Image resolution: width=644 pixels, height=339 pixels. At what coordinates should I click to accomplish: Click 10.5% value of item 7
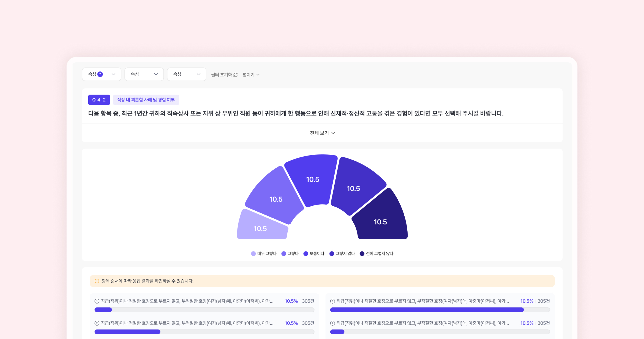click(x=527, y=323)
